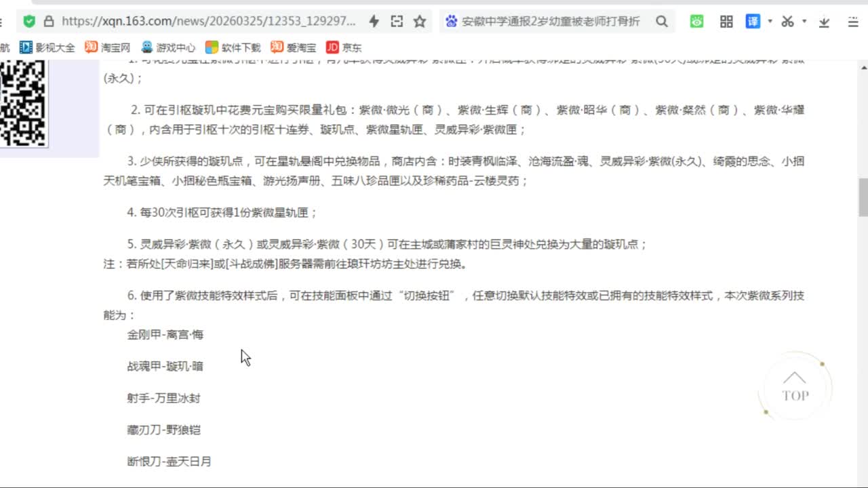Expand the screenshot options dropdown arrow
868x488 pixels.
tap(804, 21)
